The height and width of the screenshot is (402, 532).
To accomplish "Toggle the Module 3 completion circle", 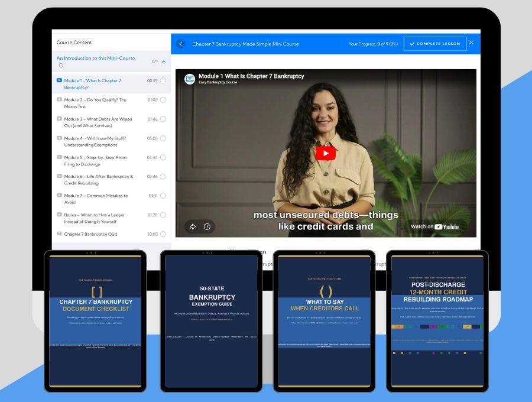I will [x=163, y=119].
